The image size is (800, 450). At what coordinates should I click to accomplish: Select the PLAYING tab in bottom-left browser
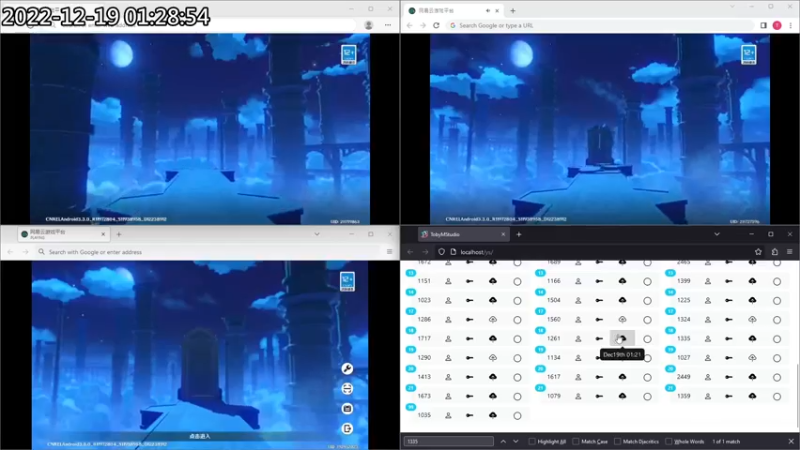(63, 234)
